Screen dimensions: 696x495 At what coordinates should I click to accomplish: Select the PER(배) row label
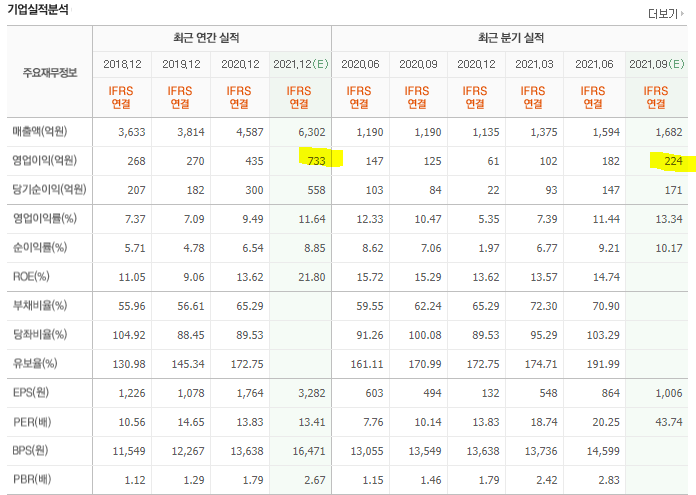[x=32, y=422]
